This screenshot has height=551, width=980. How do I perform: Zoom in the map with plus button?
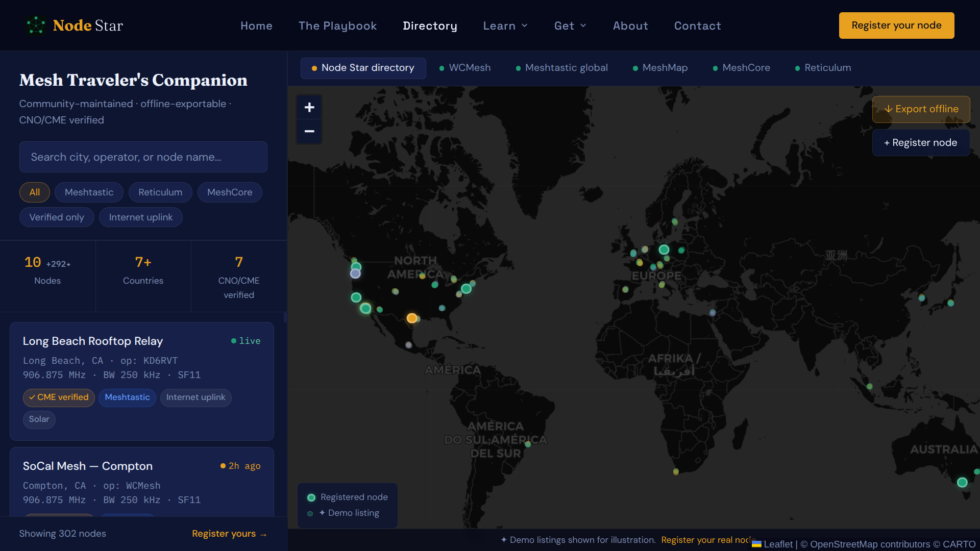[309, 107]
